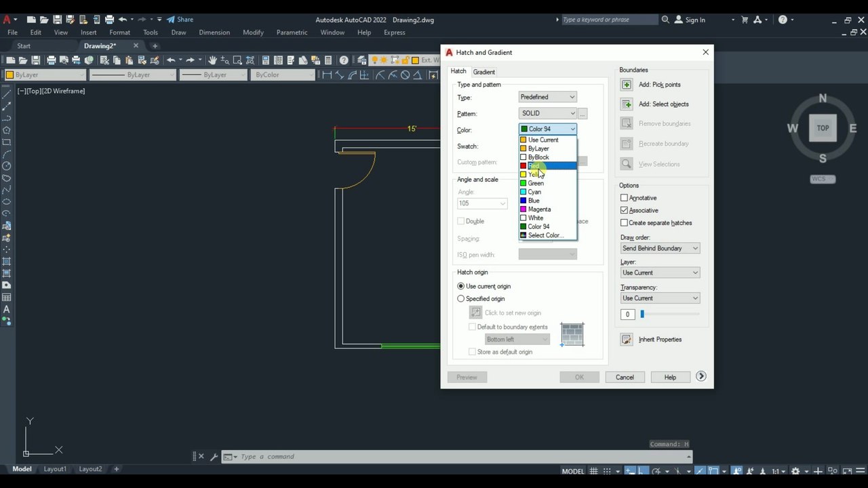Click the ViewCube TOP face

pyautogui.click(x=823, y=127)
